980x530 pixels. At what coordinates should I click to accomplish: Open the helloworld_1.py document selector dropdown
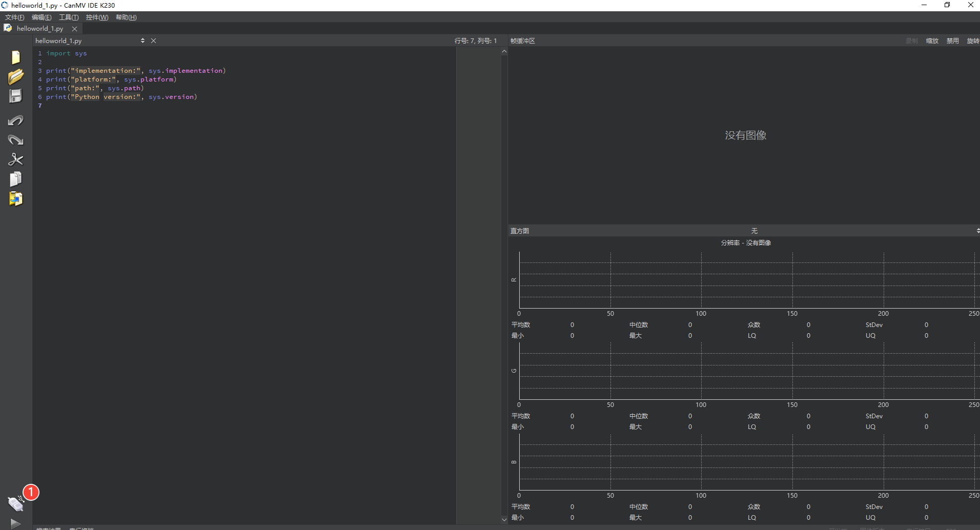(x=90, y=40)
